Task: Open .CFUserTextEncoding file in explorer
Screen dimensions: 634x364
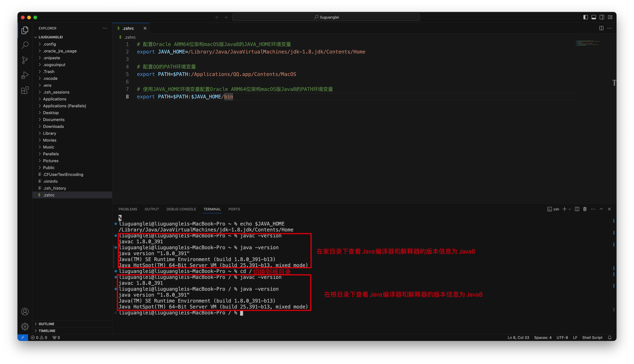Action: 73,175
